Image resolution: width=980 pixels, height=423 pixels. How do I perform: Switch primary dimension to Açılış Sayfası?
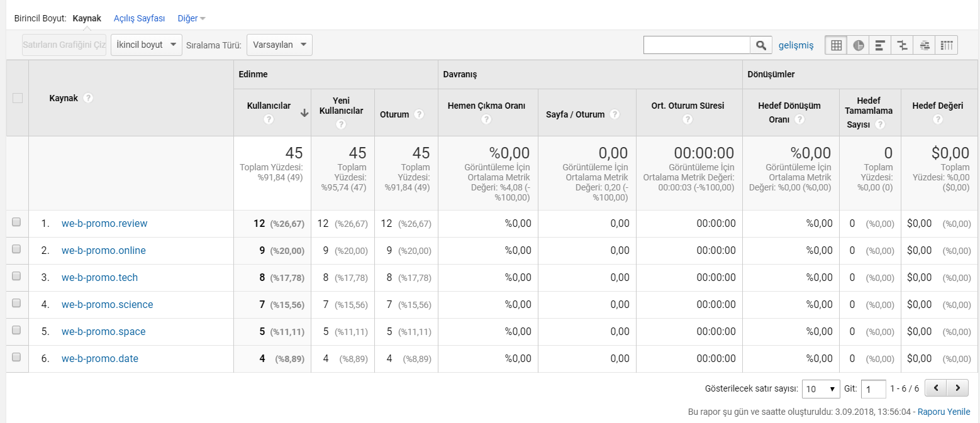point(139,18)
